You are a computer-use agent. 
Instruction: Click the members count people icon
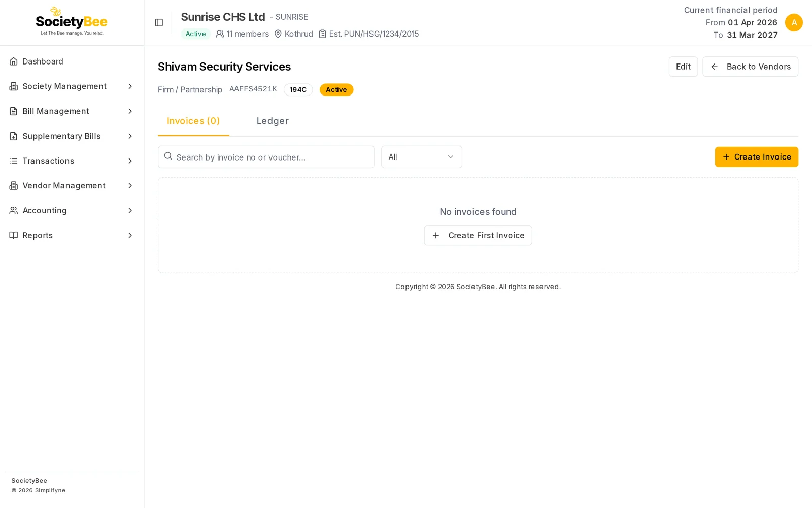coord(220,34)
